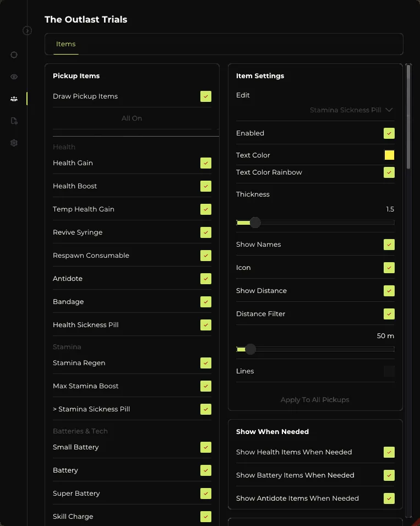Image resolution: width=420 pixels, height=526 pixels.
Task: Click The Outlast Trials title
Action: [x=86, y=19]
